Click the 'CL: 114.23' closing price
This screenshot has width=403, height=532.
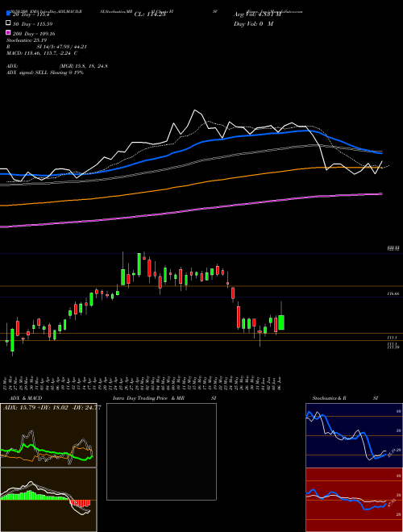click(150, 15)
